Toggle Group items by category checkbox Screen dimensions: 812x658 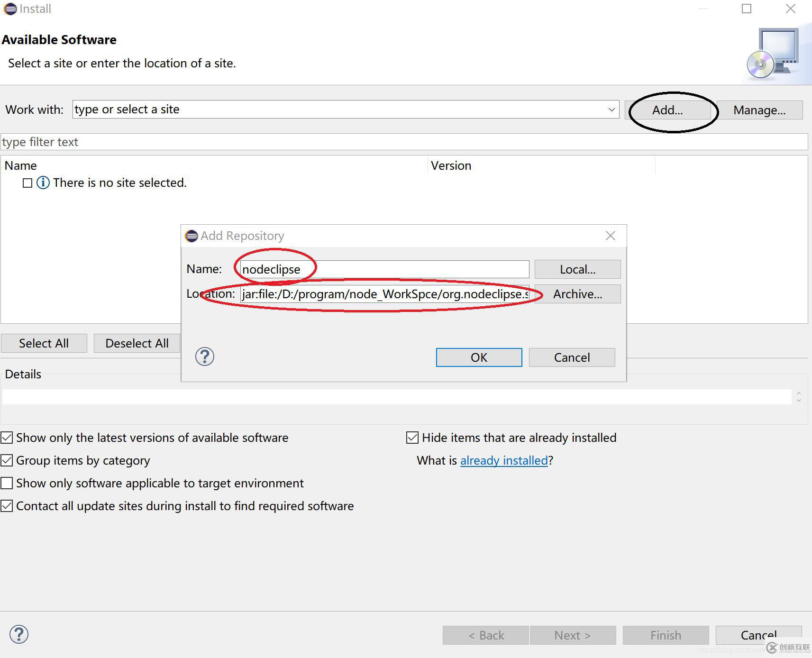7,460
